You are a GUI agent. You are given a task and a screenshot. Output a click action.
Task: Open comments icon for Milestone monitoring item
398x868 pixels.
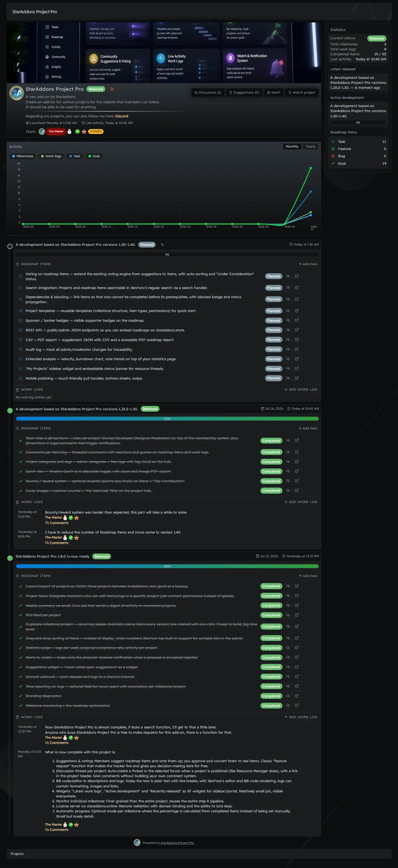[x=288, y=705]
